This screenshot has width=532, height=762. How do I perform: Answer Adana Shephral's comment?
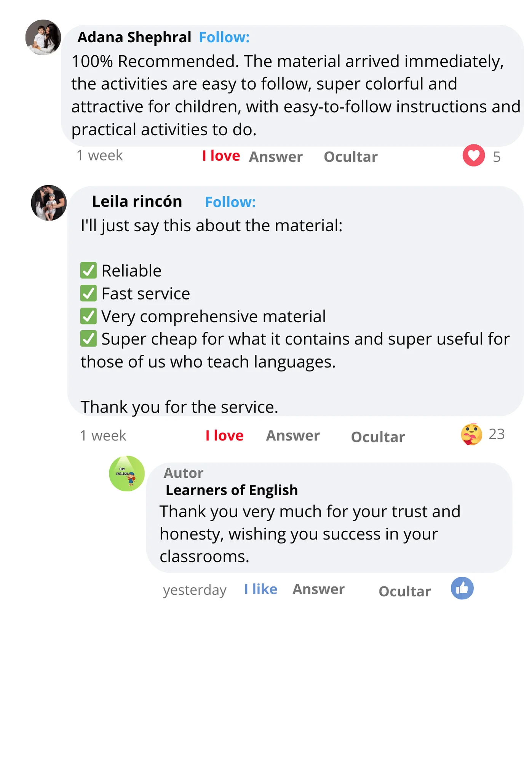[276, 157]
